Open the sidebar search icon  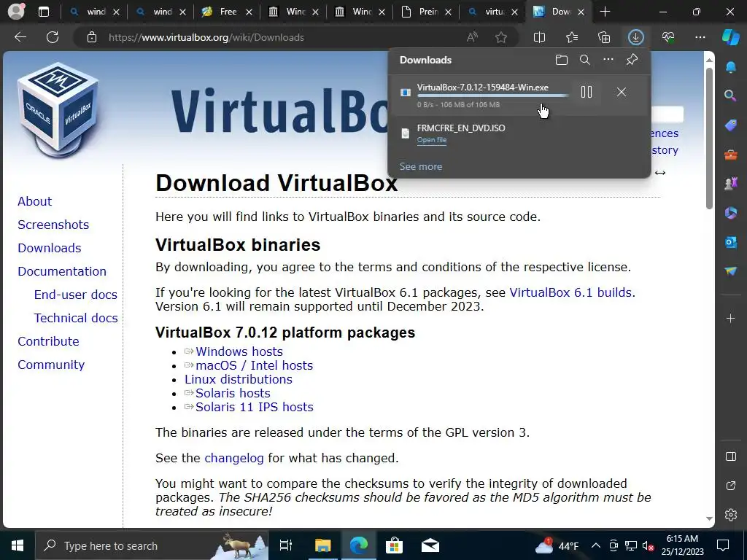(731, 96)
